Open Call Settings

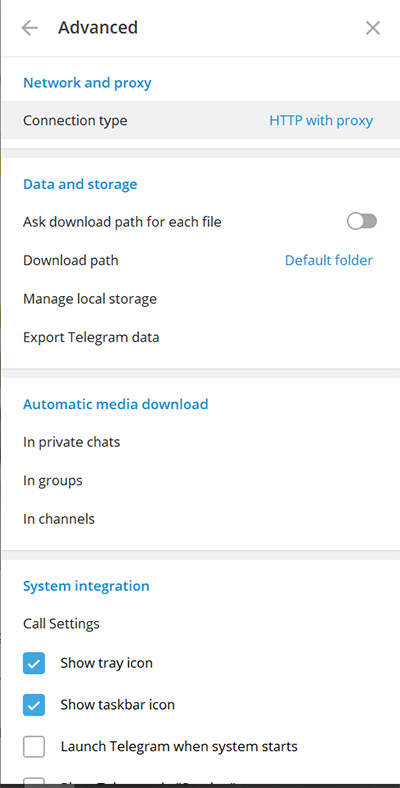(200, 624)
